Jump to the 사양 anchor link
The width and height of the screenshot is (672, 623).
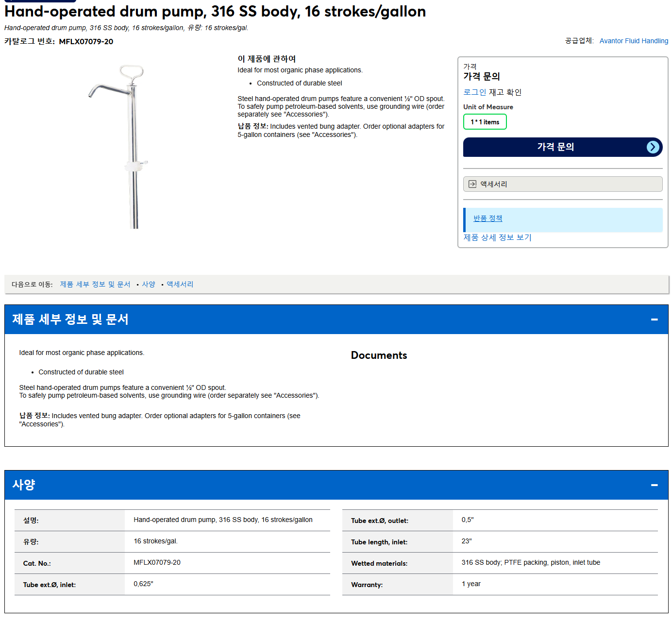pos(149,284)
